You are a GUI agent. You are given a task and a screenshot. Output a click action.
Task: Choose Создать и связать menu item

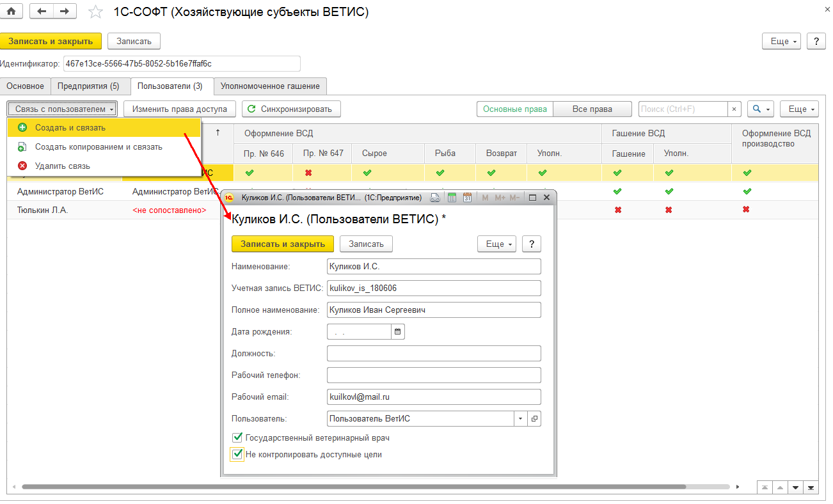(x=104, y=128)
